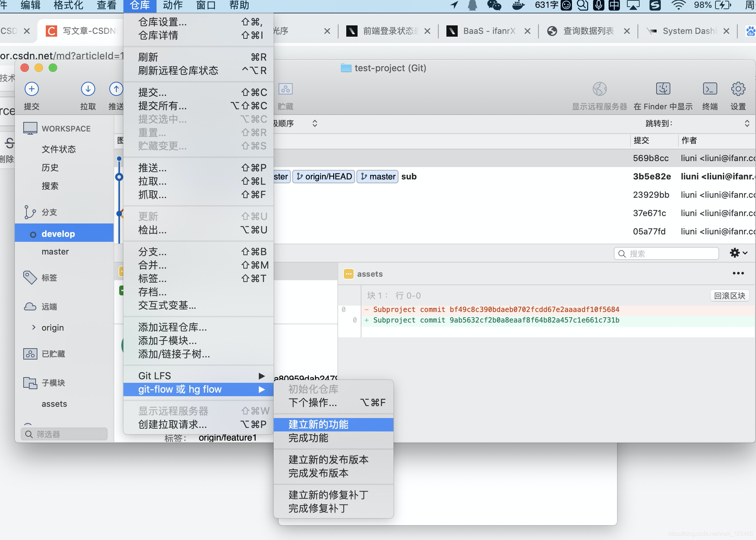Click the three-dots menu beside assets

(x=738, y=274)
